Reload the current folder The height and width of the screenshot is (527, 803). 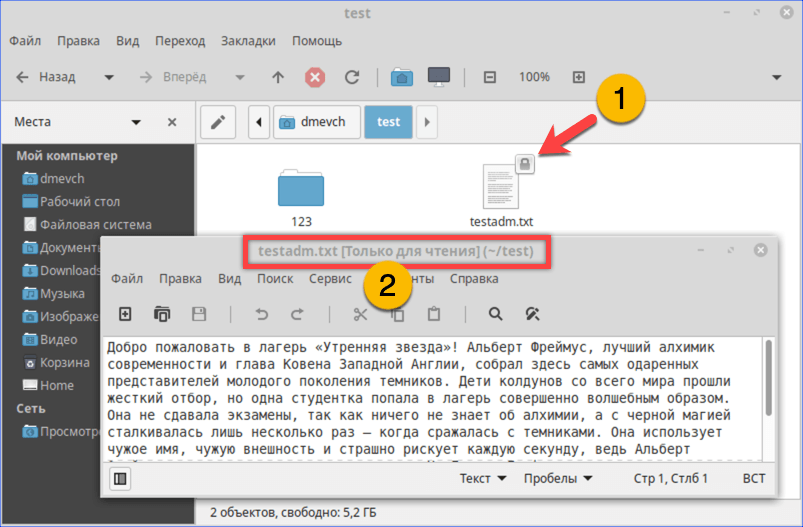point(352,77)
